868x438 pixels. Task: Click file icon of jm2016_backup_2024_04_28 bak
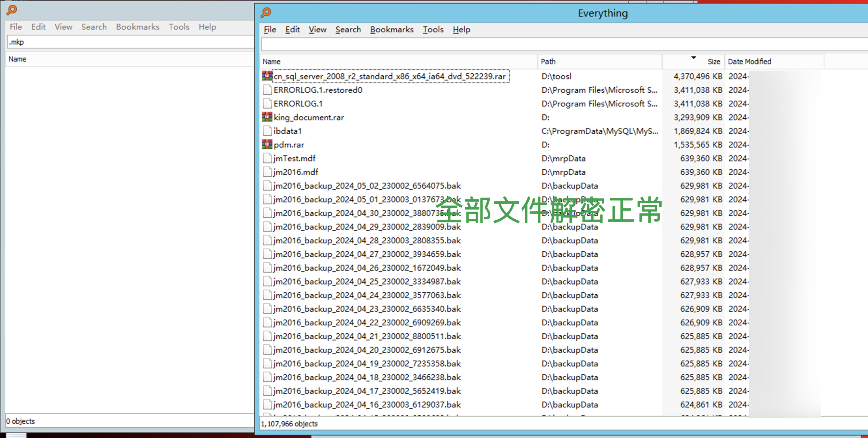(x=267, y=240)
